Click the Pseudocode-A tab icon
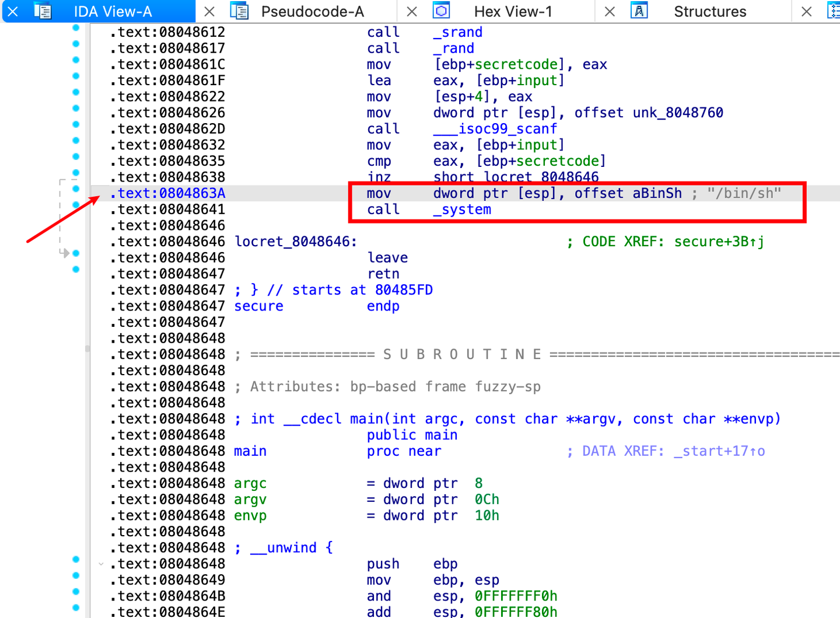 tap(239, 11)
